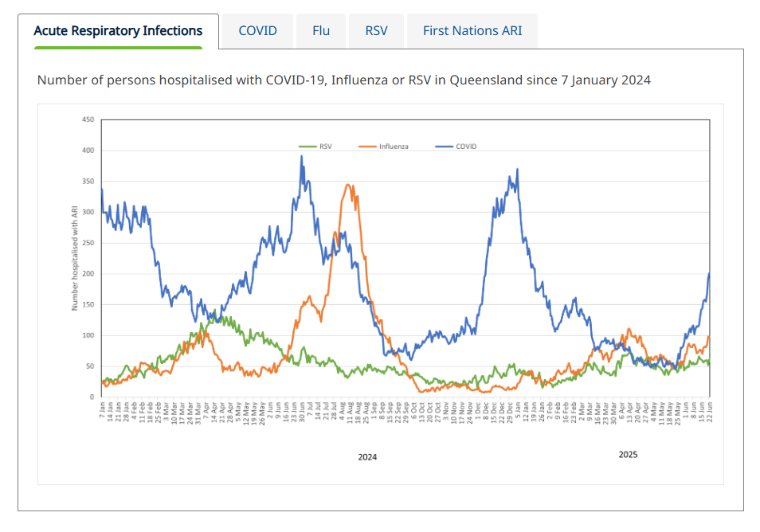The width and height of the screenshot is (760, 532).
Task: Click the green RSV legend line marker
Action: pyautogui.click(x=308, y=147)
